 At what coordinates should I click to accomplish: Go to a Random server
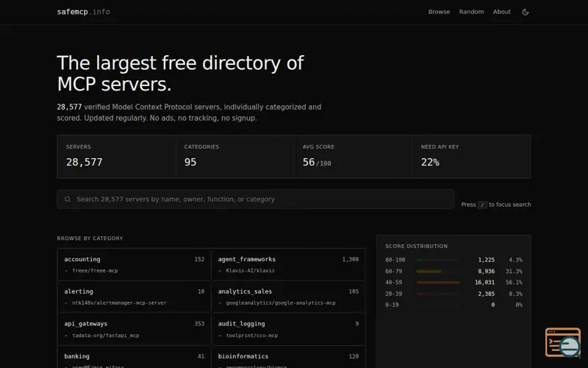click(x=471, y=12)
